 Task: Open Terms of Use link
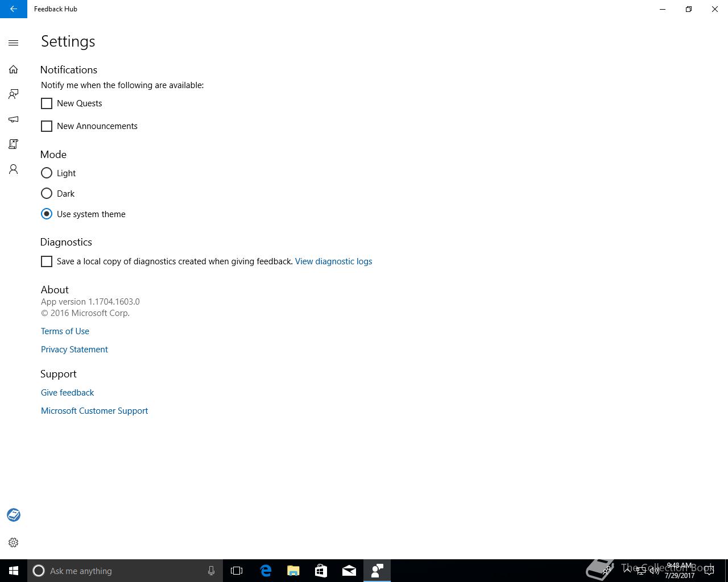pyautogui.click(x=65, y=331)
